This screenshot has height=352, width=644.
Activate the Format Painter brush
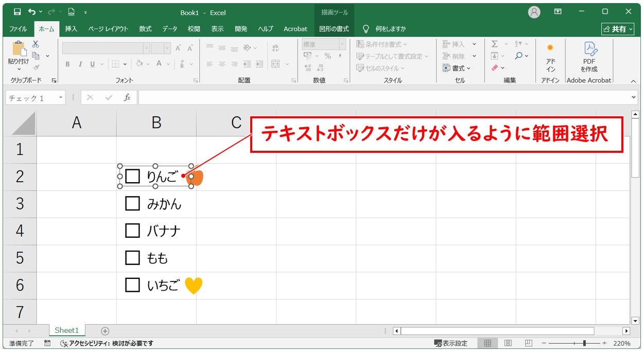(x=36, y=67)
